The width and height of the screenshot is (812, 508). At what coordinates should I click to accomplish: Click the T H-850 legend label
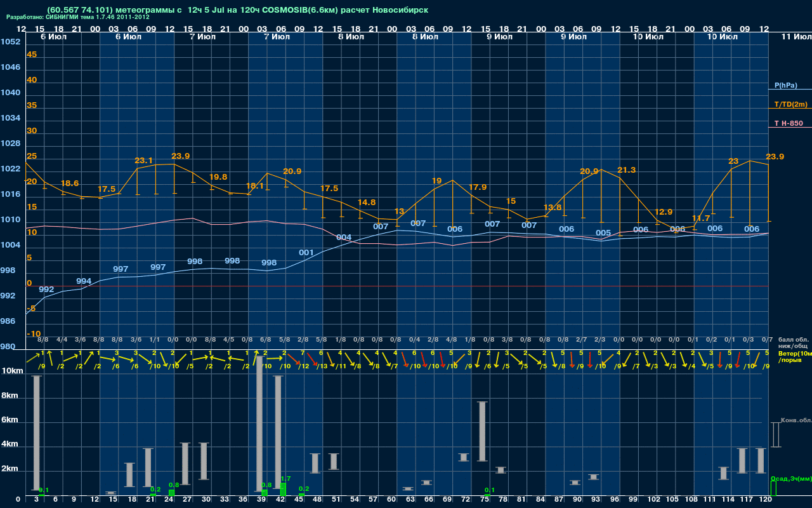click(x=789, y=123)
